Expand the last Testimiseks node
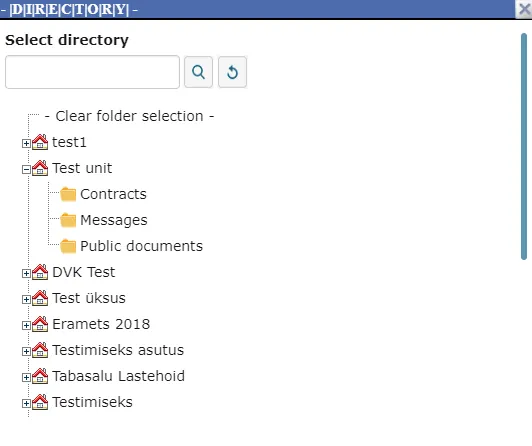 pyautogui.click(x=26, y=403)
